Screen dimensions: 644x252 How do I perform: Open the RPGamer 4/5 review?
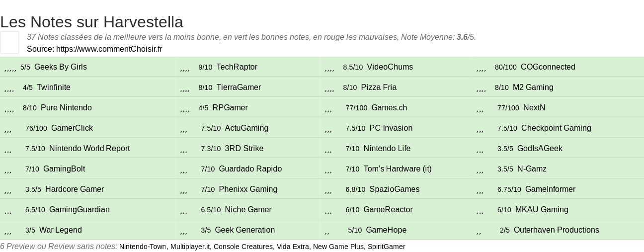tap(230, 108)
